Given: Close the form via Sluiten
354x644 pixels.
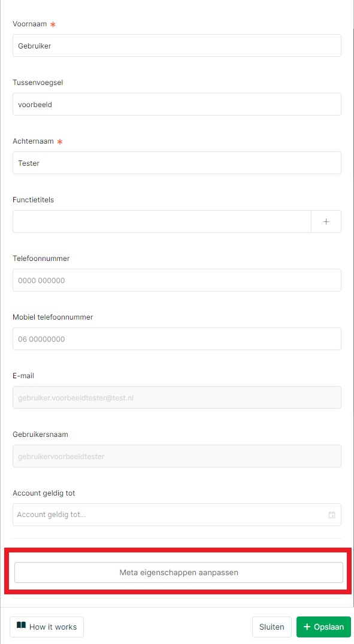Looking at the screenshot, I should click(x=272, y=627).
